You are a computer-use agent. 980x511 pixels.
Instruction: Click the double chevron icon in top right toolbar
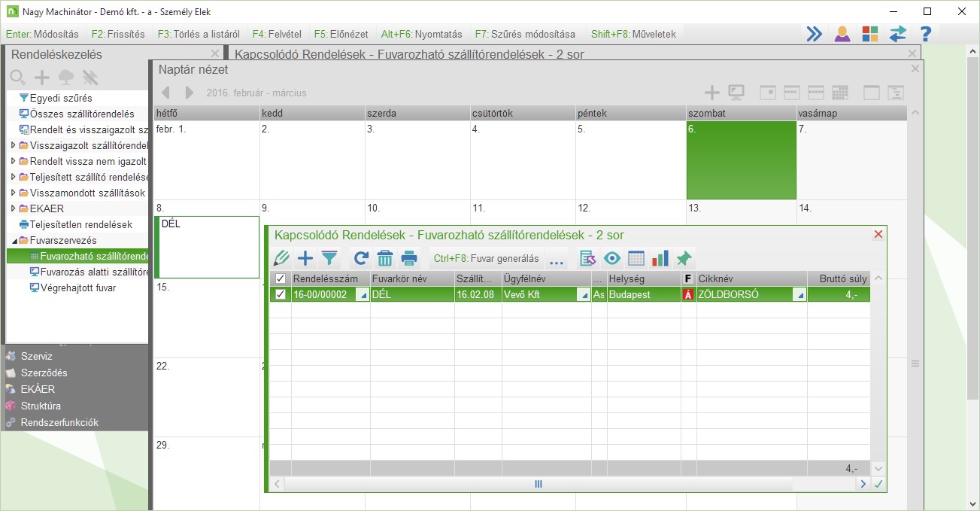(814, 34)
